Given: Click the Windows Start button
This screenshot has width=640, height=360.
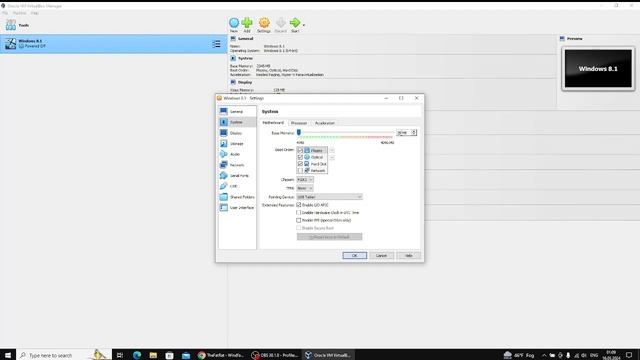Looking at the screenshot, I should [x=8, y=355].
